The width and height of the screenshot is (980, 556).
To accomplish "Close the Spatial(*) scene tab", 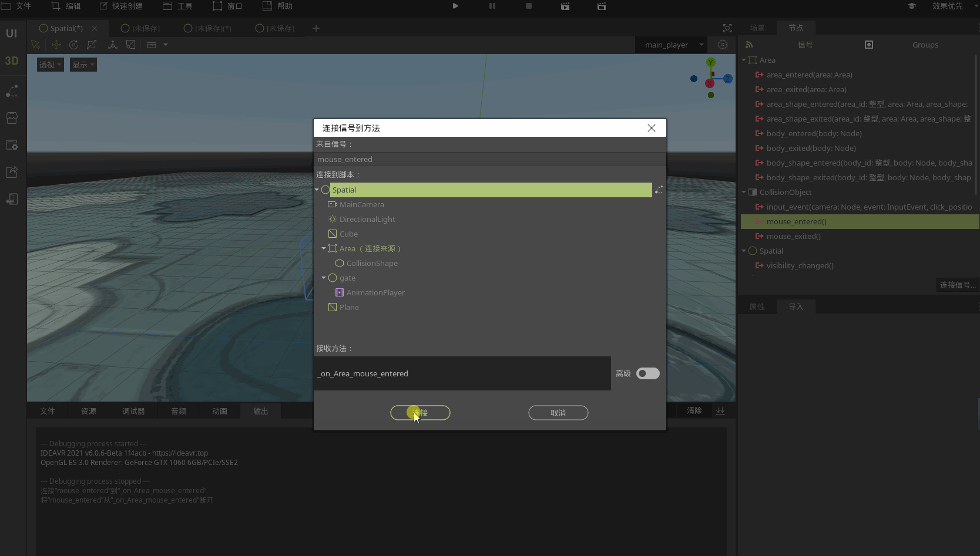I will tap(95, 28).
